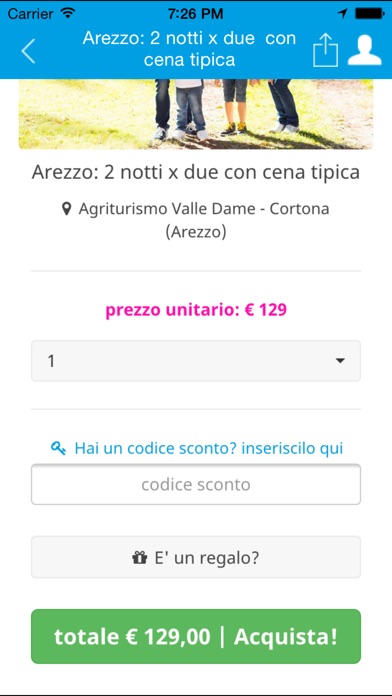392x696 pixels.
Task: Expand the quantity dropdown arrow
Action: tap(340, 361)
